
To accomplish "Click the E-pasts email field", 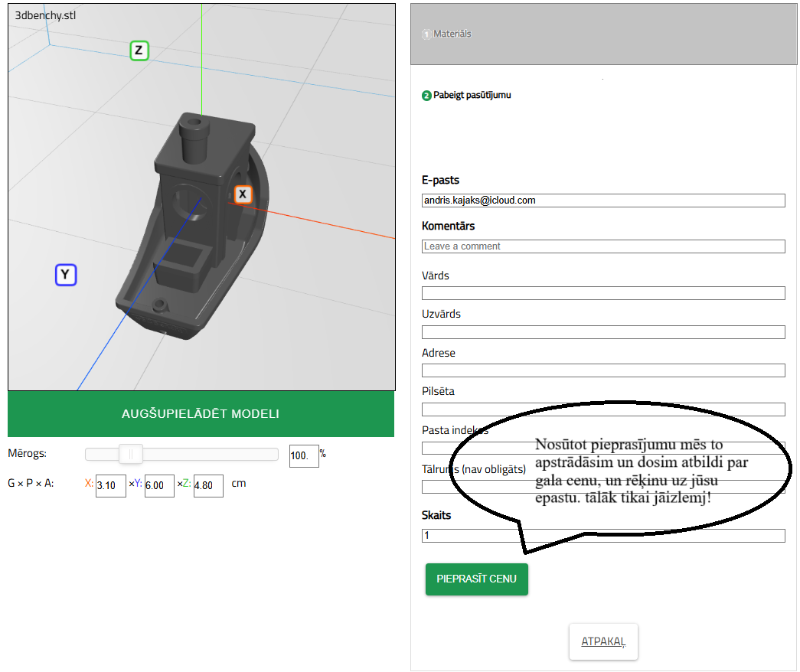I will point(603,201).
